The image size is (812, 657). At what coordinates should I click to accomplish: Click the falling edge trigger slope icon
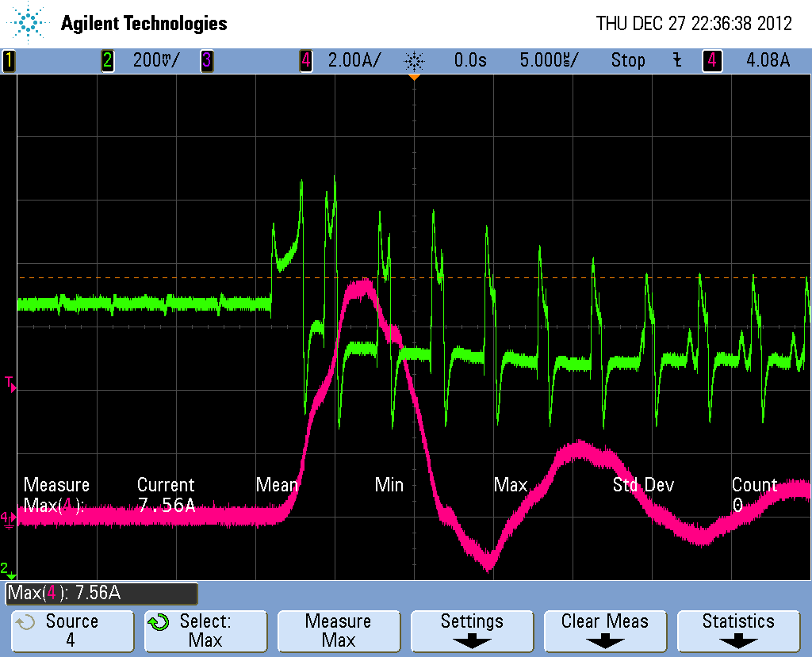677,60
